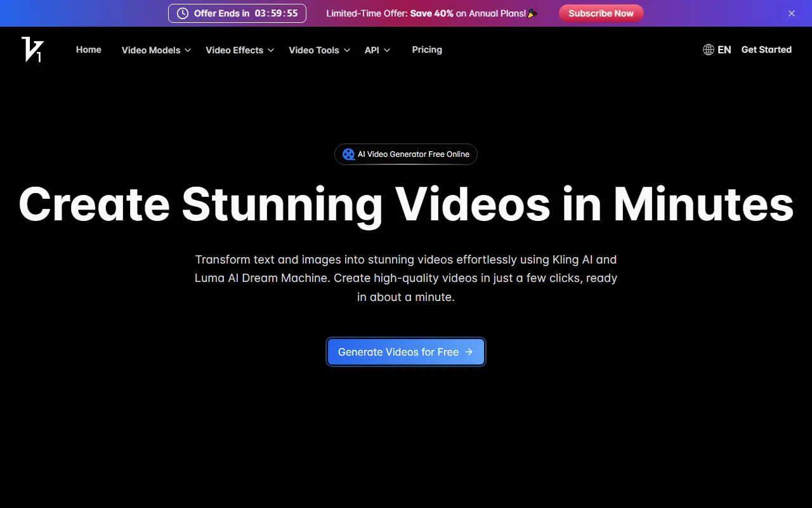Click the Subscribe Now button

[x=601, y=13]
